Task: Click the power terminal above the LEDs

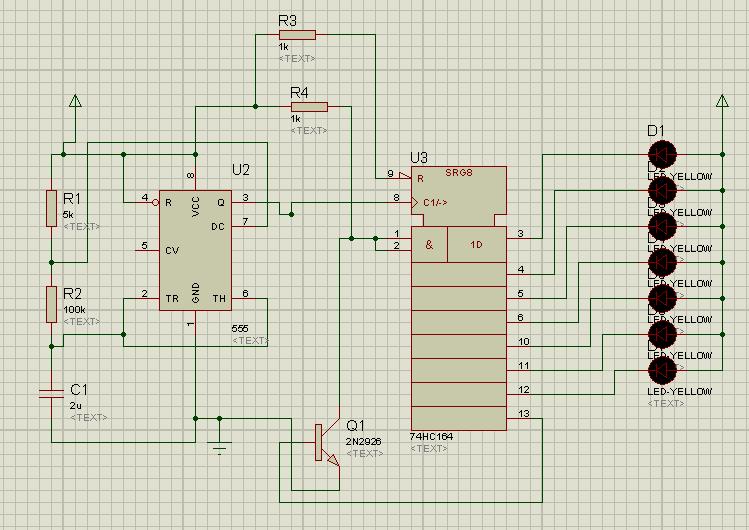Action: point(722,101)
